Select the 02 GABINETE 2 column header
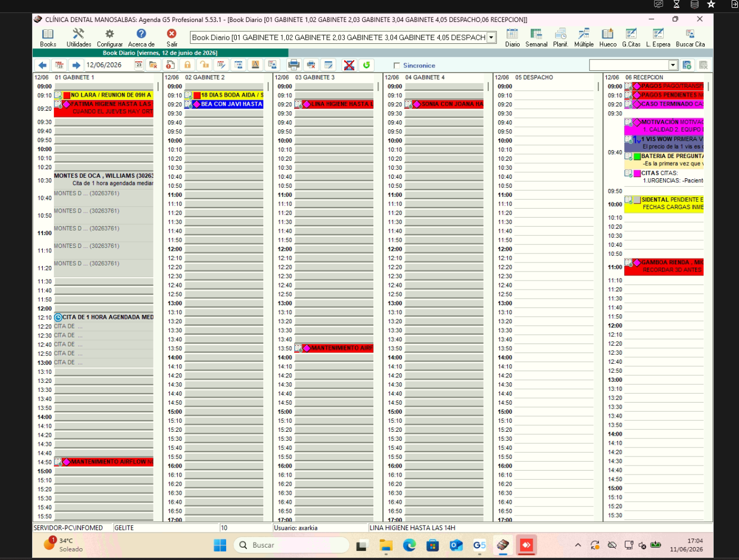 pos(205,78)
